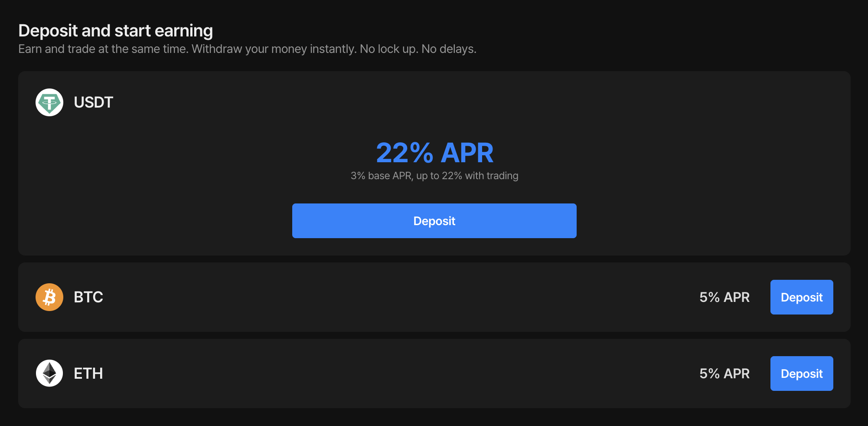Click the orange Bitcoin logo icon
Screen dimensions: 868x426
(49, 297)
